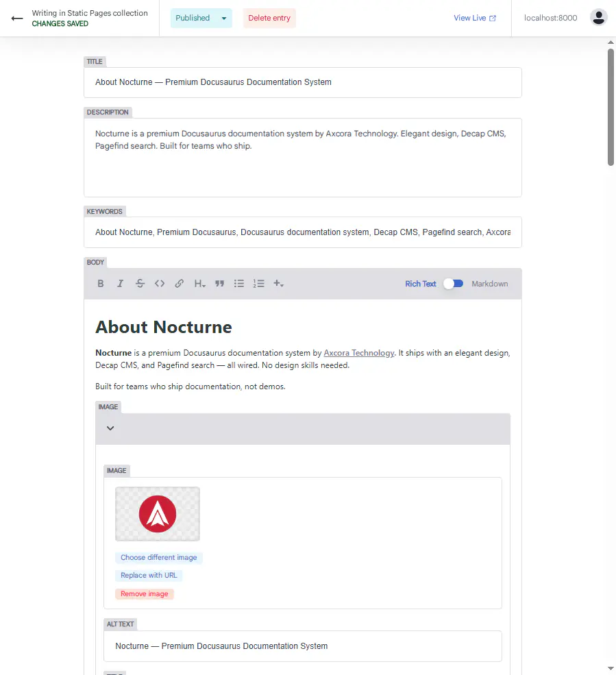Open the user account avatar menu
This screenshot has height=675, width=616.
(598, 18)
